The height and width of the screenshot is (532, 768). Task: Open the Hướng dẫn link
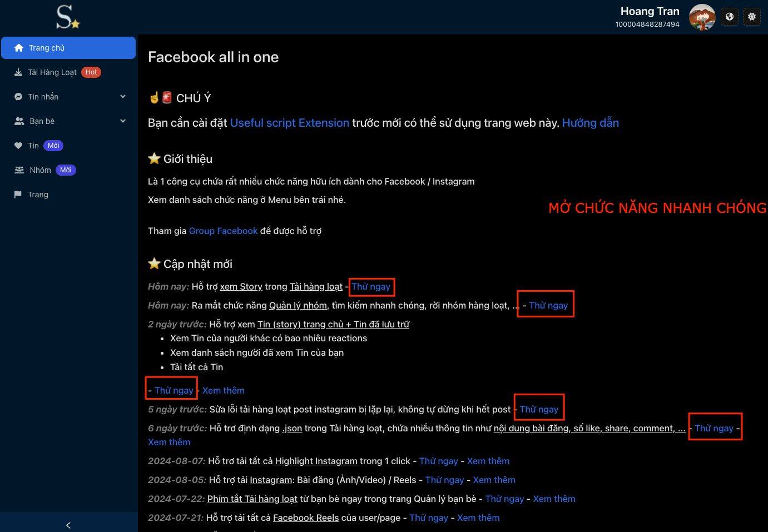pos(591,123)
